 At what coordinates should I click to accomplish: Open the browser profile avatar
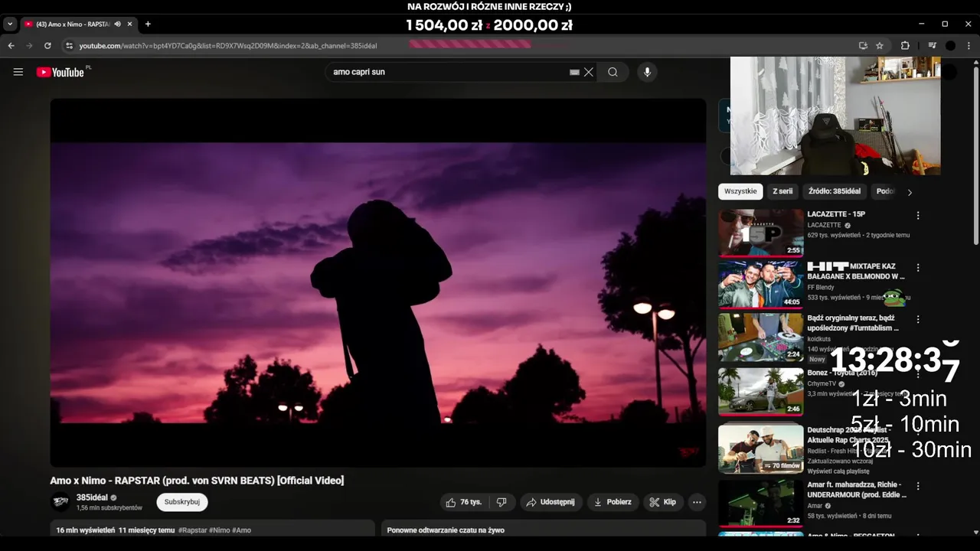(x=950, y=46)
